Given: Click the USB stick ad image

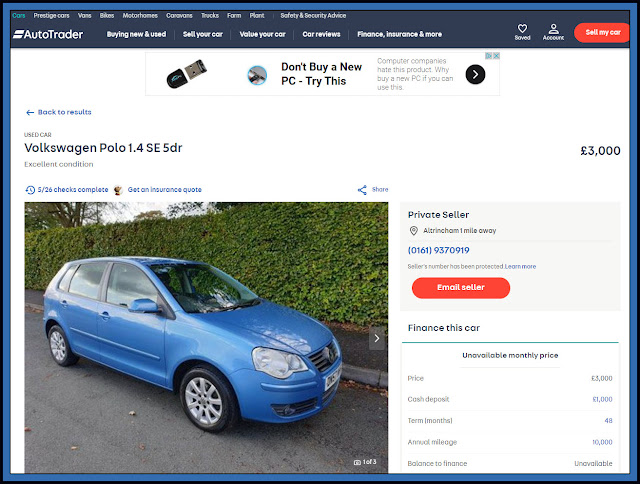Looking at the screenshot, I should [187, 74].
